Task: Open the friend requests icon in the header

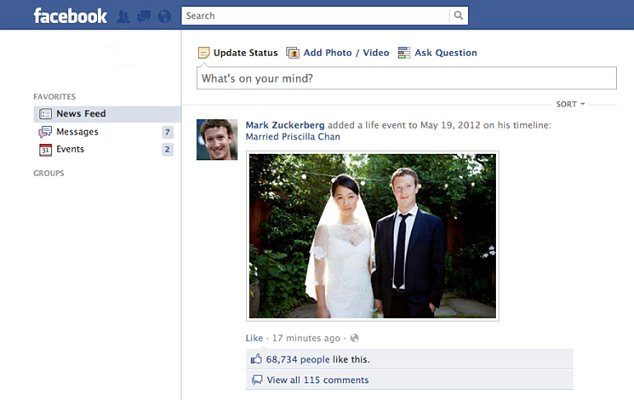Action: 124,16
